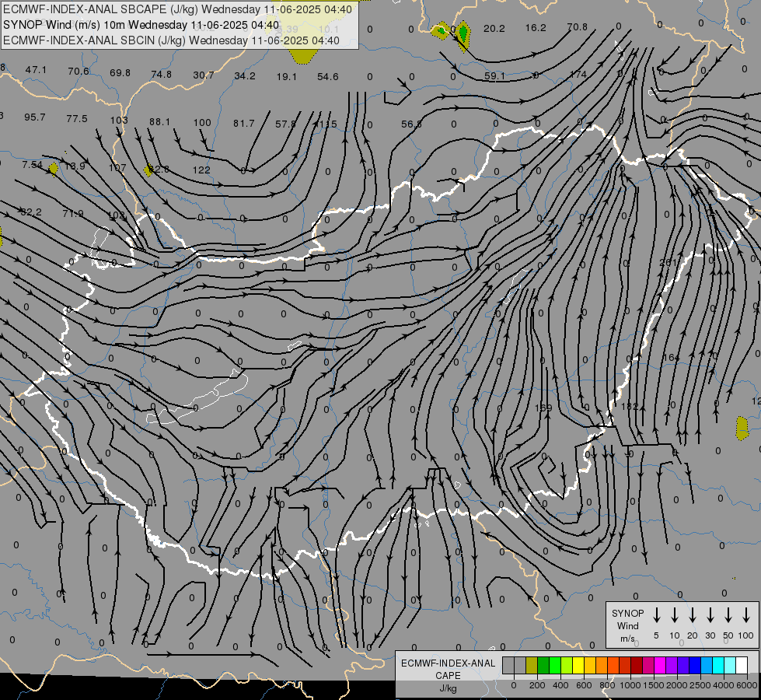This screenshot has height=700, width=761.
Task: Click the 19.1 value on the map
Action: [286, 77]
